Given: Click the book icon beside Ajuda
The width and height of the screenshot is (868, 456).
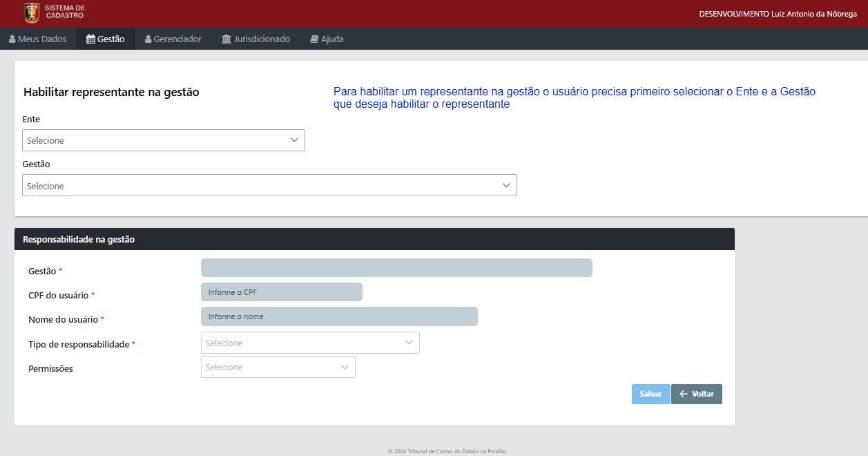Looking at the screenshot, I should click(x=314, y=39).
